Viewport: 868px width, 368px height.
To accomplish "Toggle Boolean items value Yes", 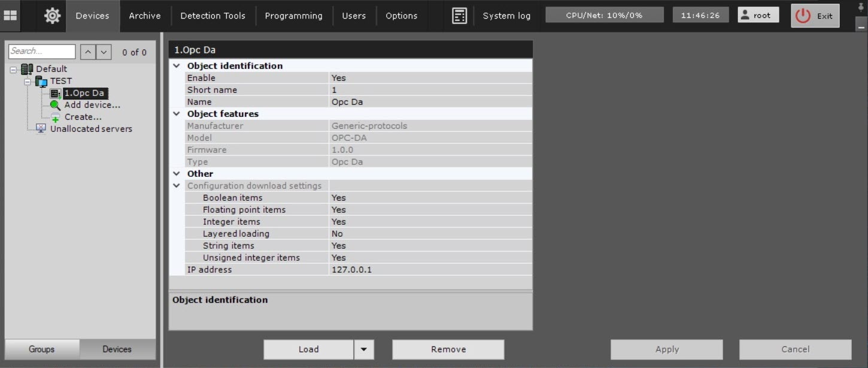I will point(339,198).
